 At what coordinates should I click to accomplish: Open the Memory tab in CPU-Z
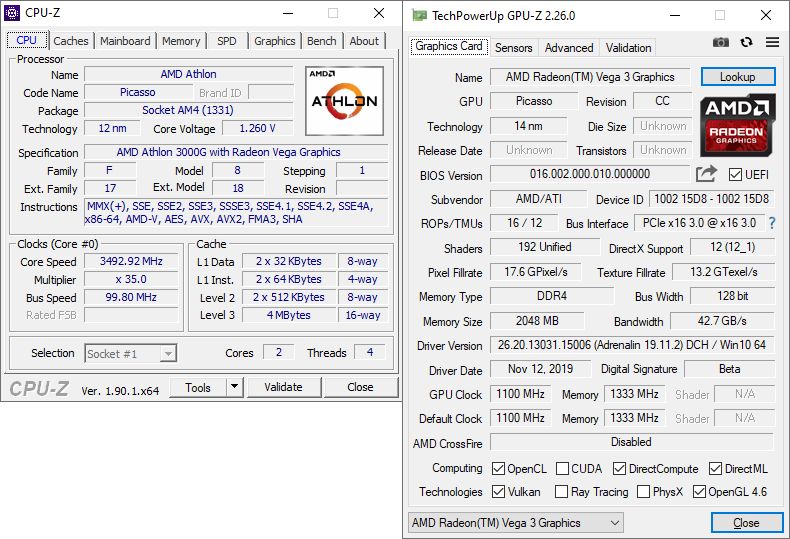181,41
